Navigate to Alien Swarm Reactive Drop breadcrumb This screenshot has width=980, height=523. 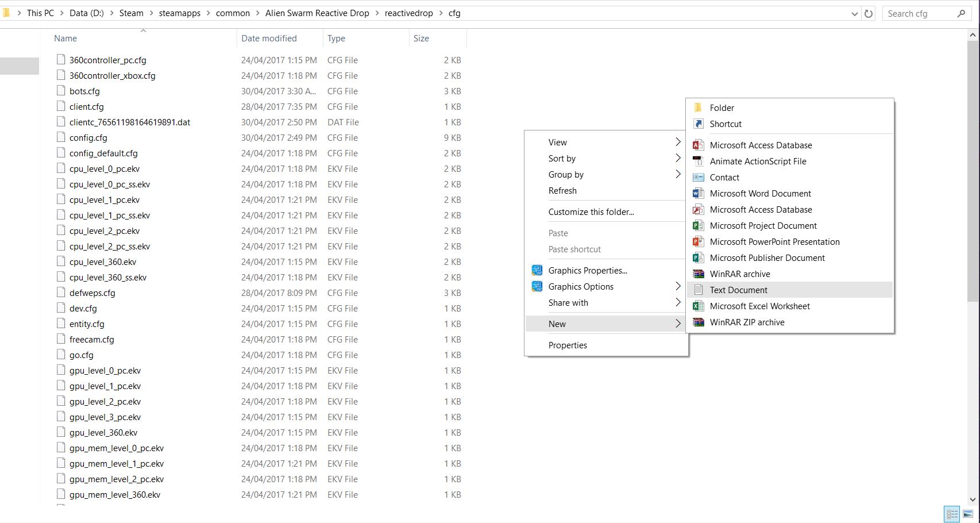pyautogui.click(x=317, y=13)
